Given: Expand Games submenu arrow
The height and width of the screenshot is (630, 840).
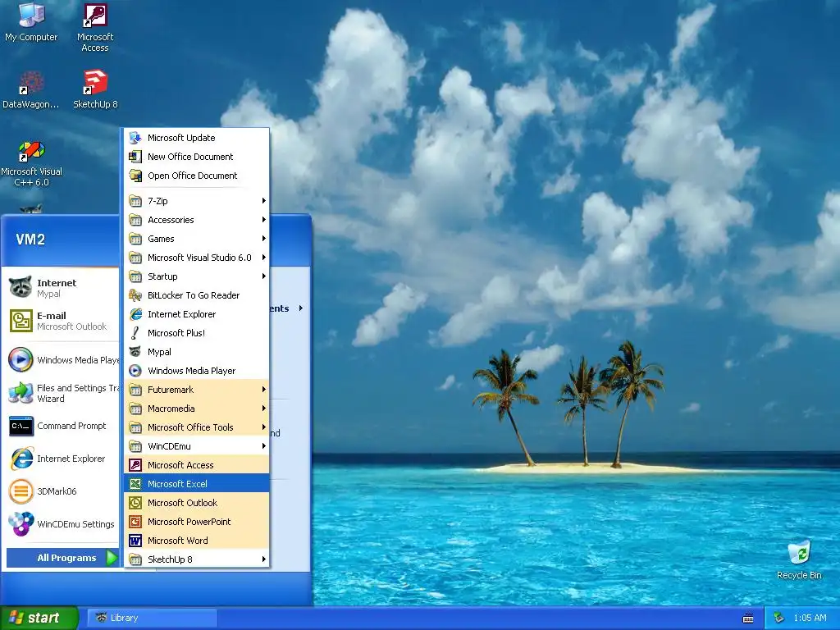Looking at the screenshot, I should pos(263,239).
